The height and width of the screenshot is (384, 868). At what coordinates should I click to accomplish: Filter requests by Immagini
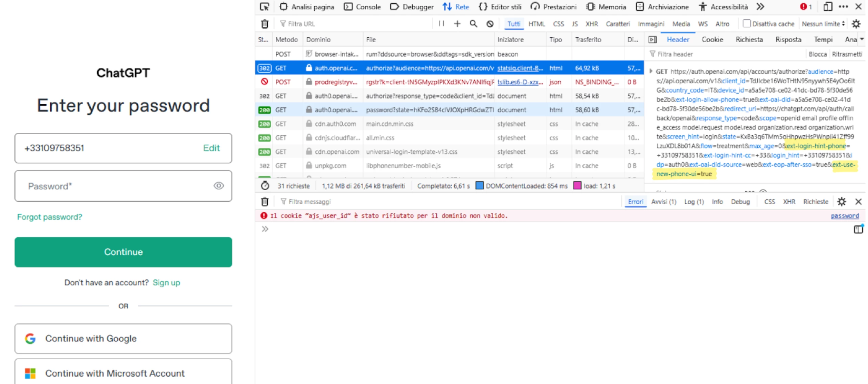pyautogui.click(x=651, y=24)
